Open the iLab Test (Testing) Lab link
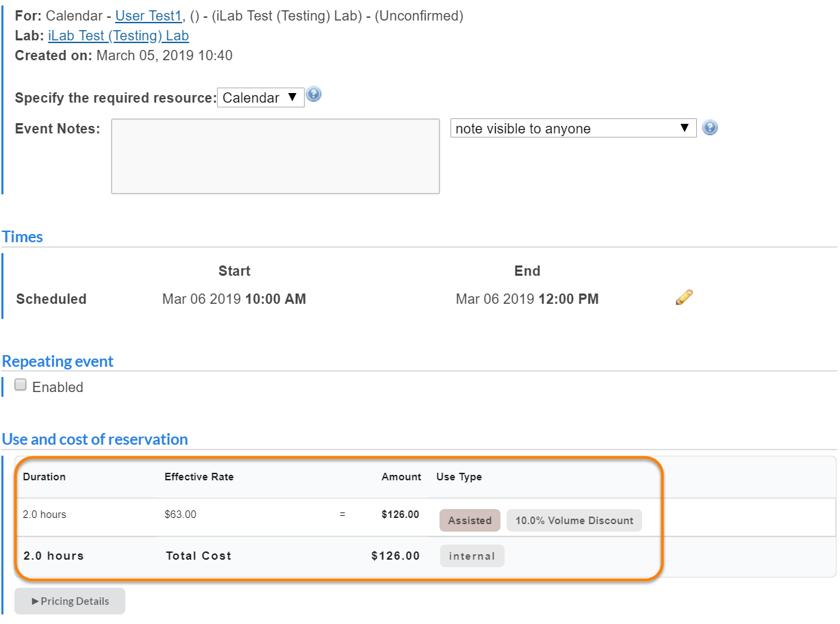840x624 pixels. [118, 36]
